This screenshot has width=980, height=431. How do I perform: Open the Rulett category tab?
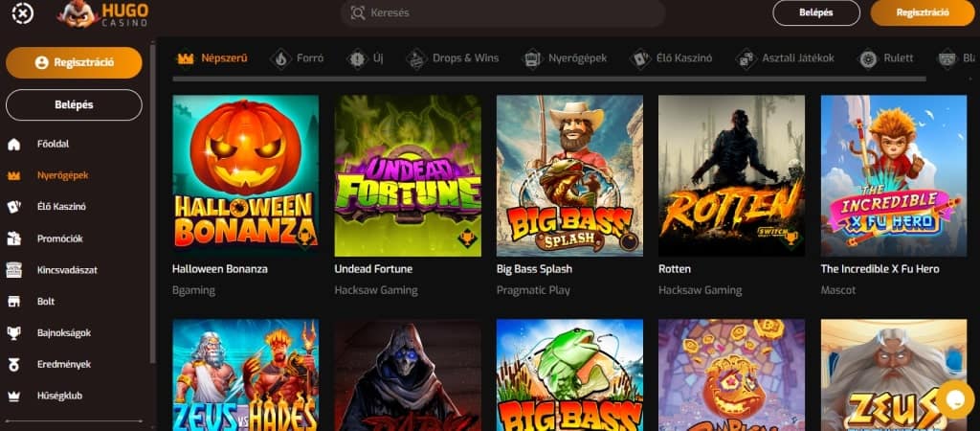click(x=886, y=58)
